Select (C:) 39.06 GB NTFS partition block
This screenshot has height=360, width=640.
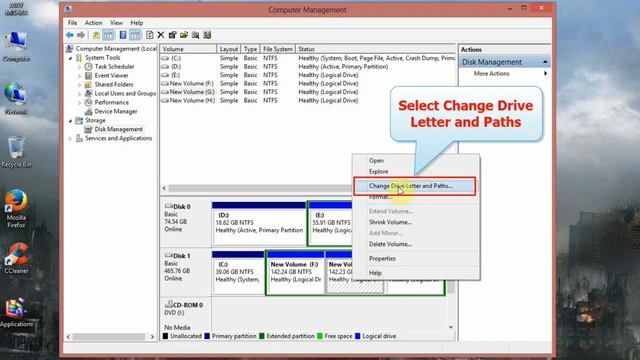coord(238,272)
